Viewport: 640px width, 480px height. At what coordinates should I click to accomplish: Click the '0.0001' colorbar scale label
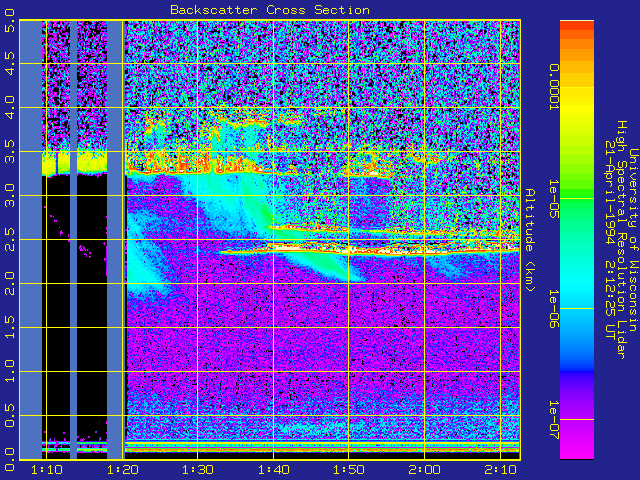point(553,87)
